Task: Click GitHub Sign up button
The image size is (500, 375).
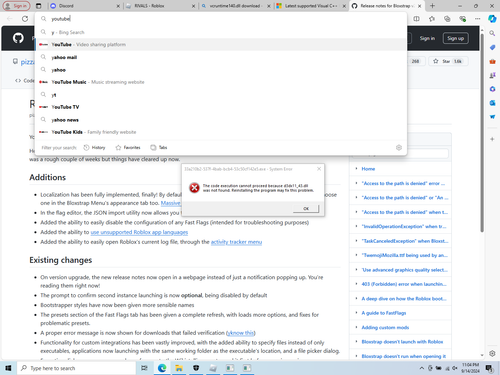Action: (455, 38)
